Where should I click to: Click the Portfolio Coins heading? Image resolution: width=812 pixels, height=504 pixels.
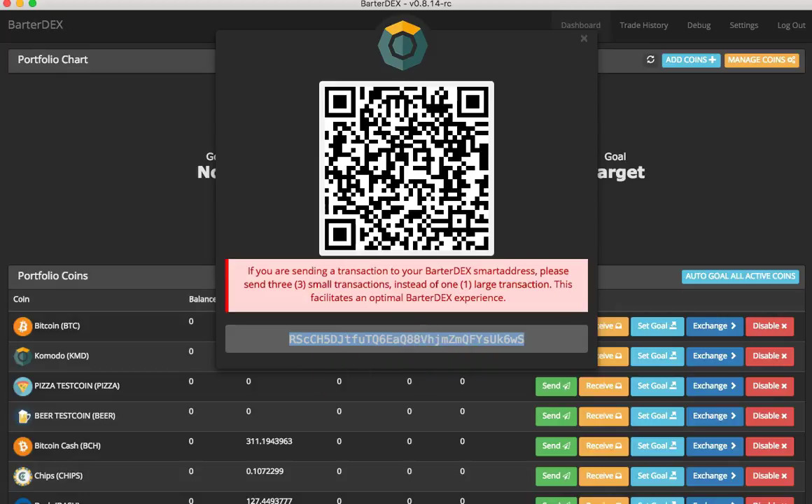[x=52, y=276]
